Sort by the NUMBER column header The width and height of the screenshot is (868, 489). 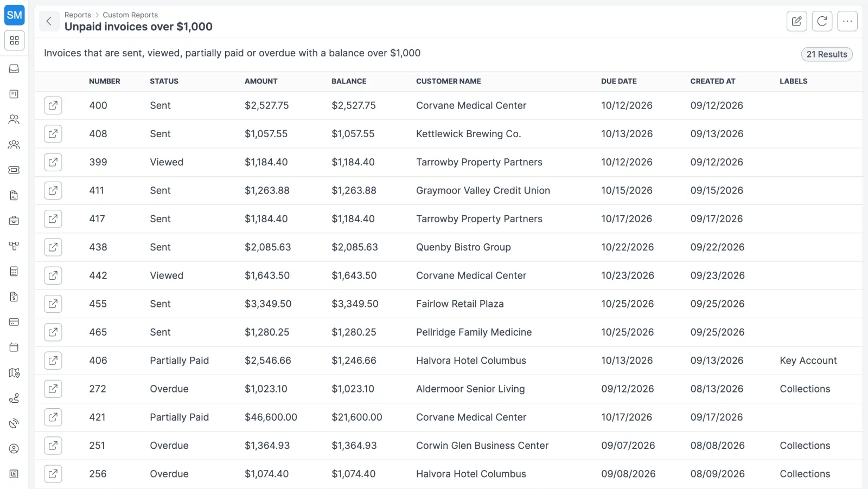click(105, 81)
